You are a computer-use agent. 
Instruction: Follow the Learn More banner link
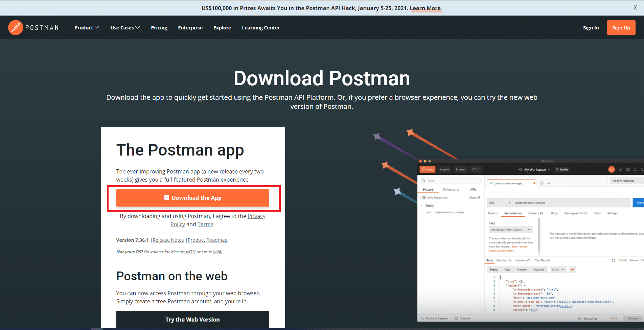click(425, 8)
